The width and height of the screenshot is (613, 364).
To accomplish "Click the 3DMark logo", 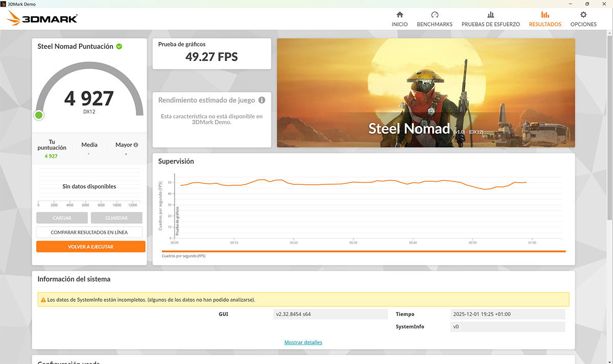I will click(42, 19).
